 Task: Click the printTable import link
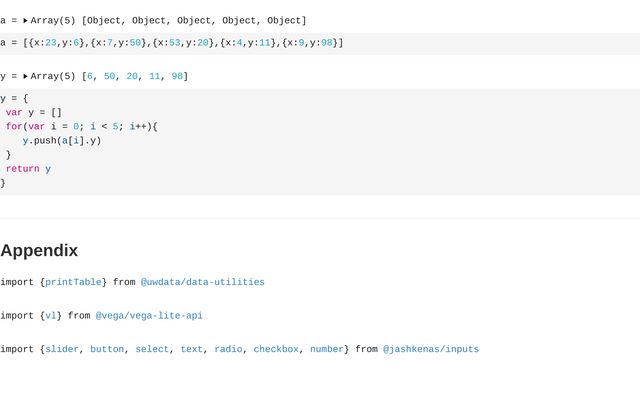[73, 283]
